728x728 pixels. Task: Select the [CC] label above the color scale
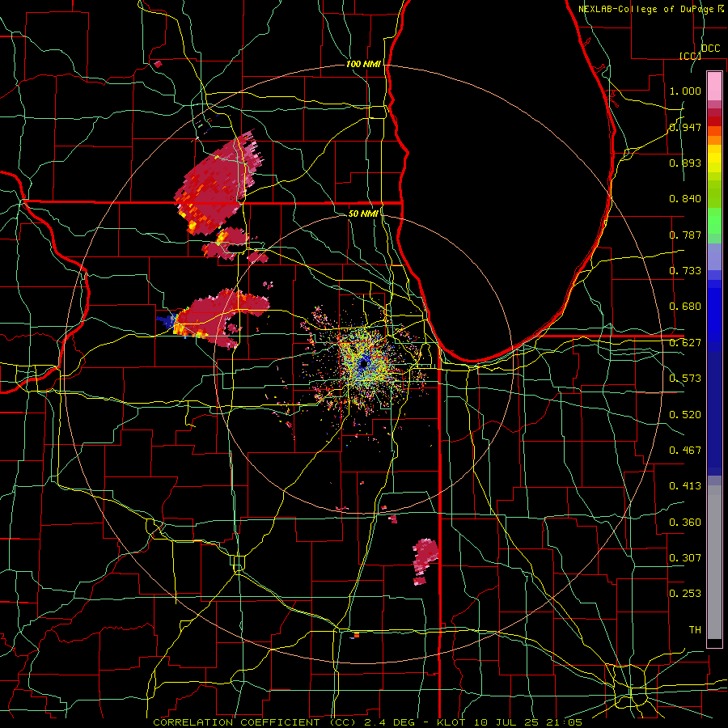(x=691, y=56)
